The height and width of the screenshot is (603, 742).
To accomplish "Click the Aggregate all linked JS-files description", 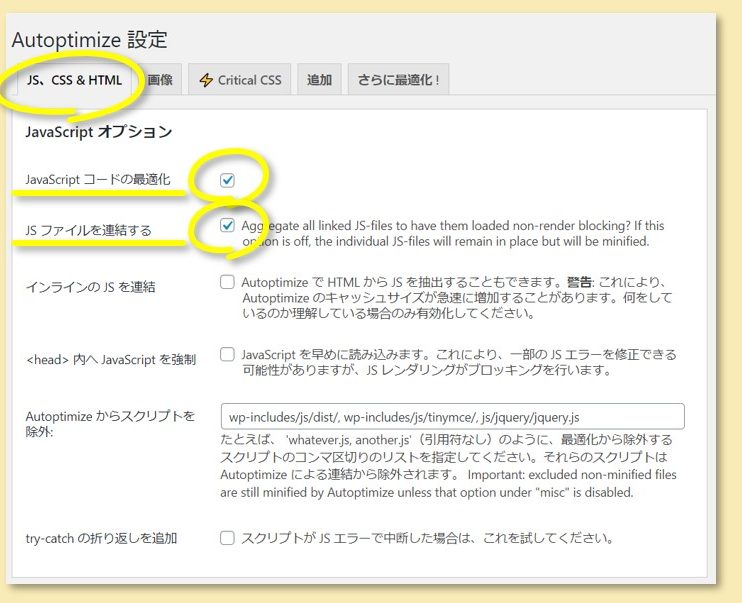I will [x=453, y=233].
